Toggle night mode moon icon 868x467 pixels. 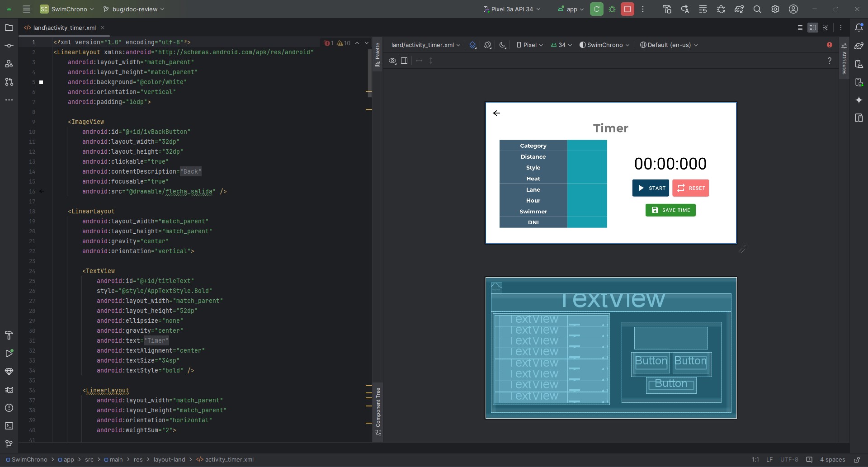coord(503,45)
